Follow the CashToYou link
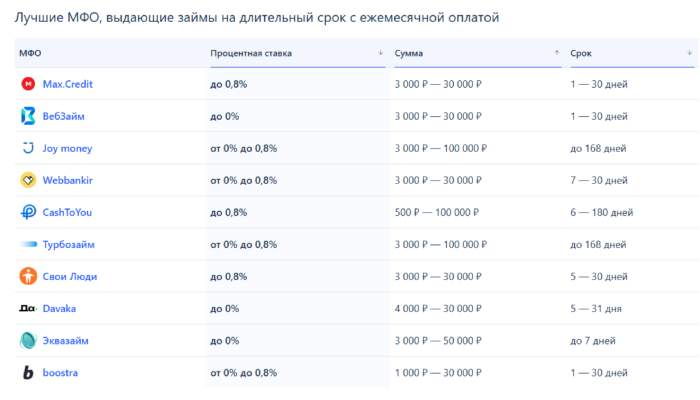 pyautogui.click(x=69, y=212)
